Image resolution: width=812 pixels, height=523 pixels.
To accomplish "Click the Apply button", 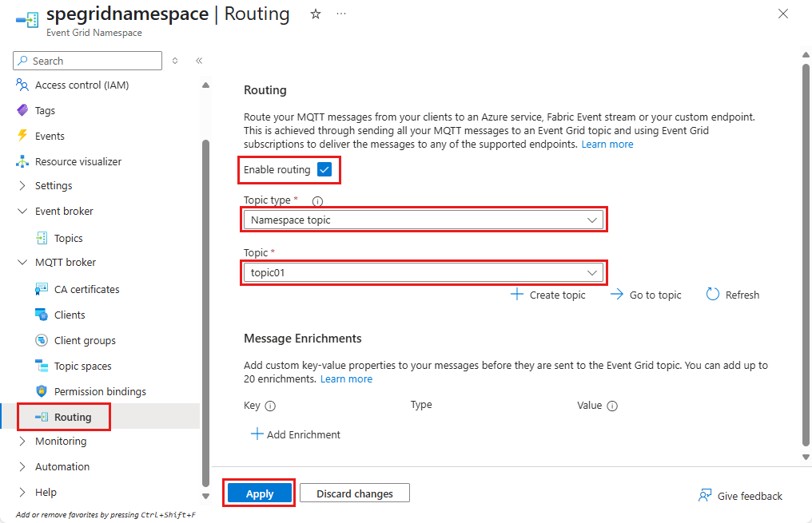I will (260, 493).
